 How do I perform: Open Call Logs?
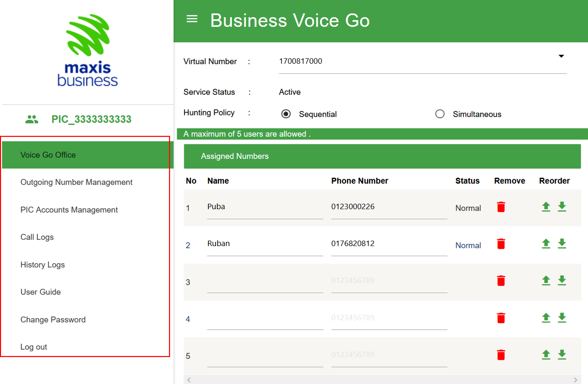click(x=37, y=237)
